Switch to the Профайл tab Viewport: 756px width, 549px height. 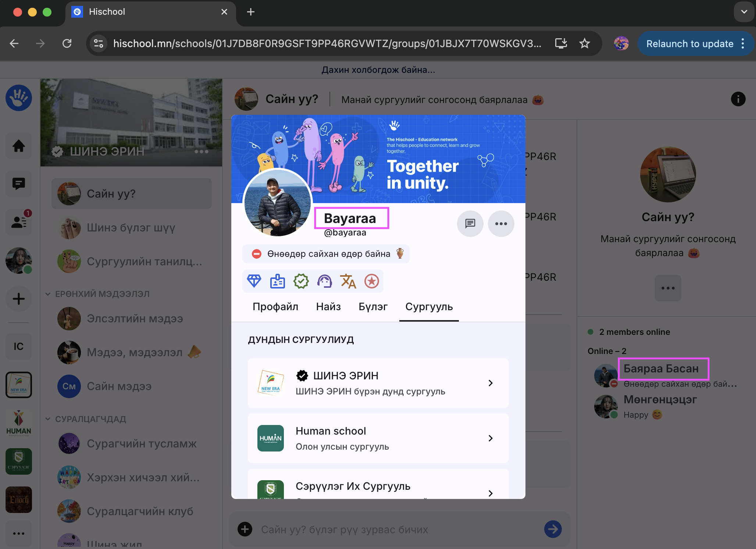(275, 307)
